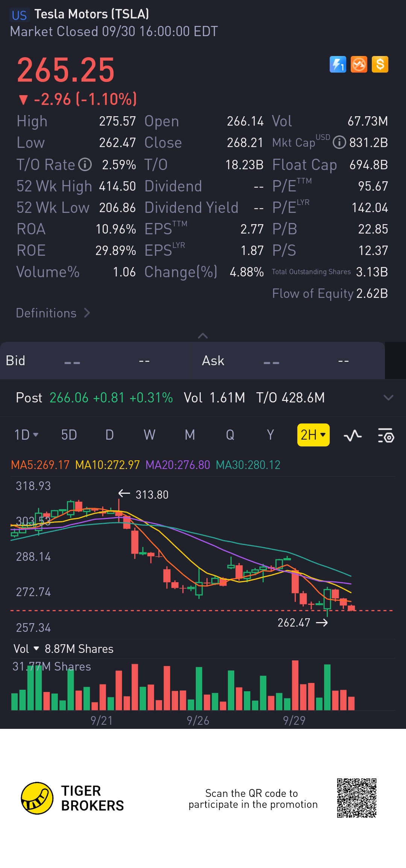Tap the P/E TTM value 95.67

tap(373, 186)
